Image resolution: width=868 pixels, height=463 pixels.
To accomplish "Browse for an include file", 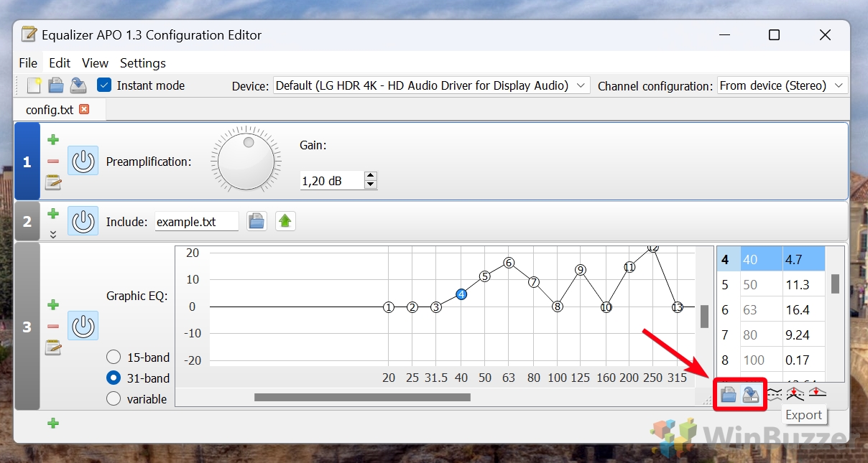I will pos(257,221).
